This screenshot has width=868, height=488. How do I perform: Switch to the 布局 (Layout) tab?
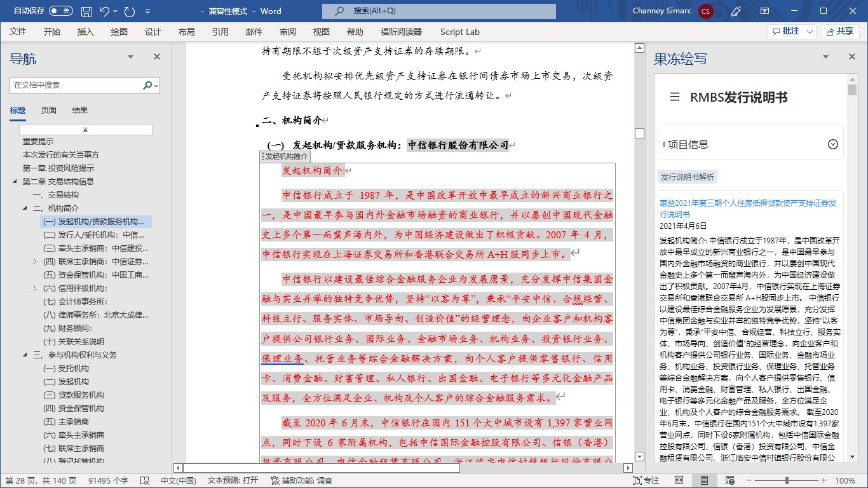pos(186,32)
